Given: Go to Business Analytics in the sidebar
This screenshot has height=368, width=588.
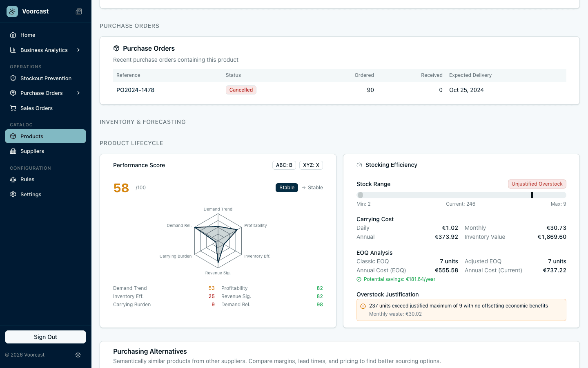Looking at the screenshot, I should click(44, 50).
